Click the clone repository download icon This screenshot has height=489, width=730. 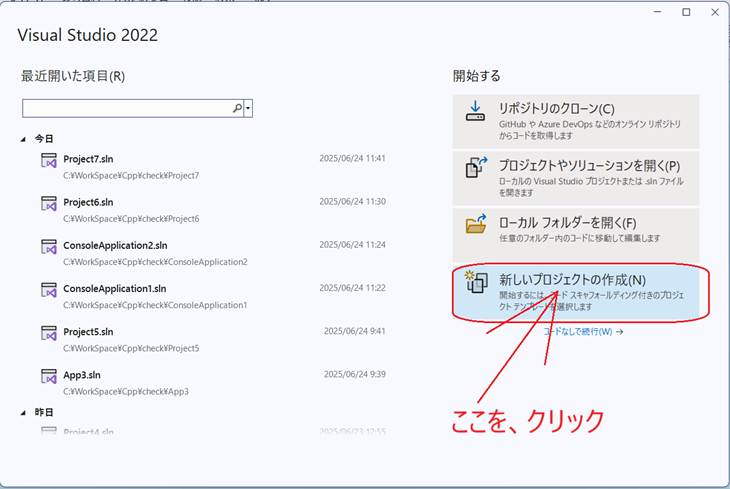[x=475, y=111]
